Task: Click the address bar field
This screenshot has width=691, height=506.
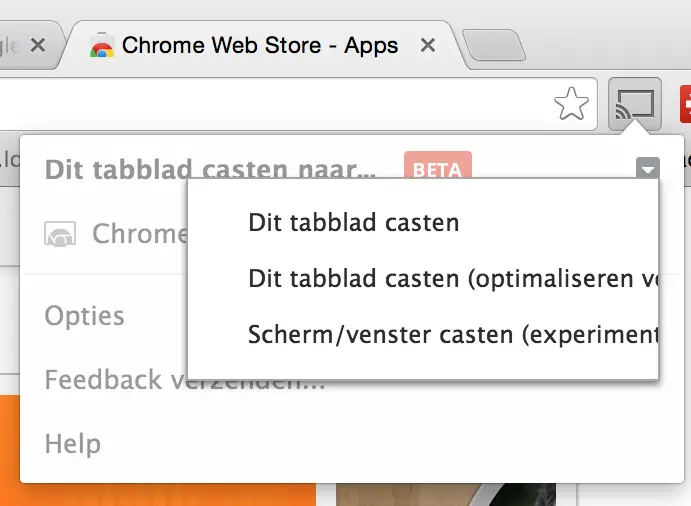Action: pos(273,104)
